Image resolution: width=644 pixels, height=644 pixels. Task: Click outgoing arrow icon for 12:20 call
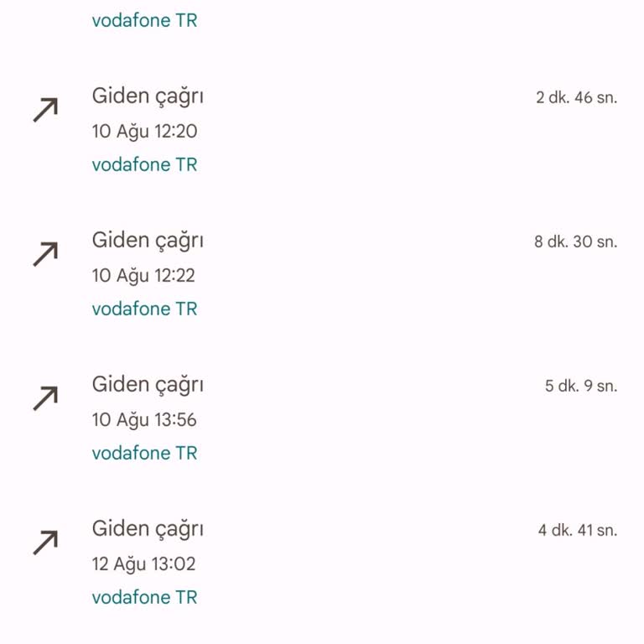tap(45, 110)
